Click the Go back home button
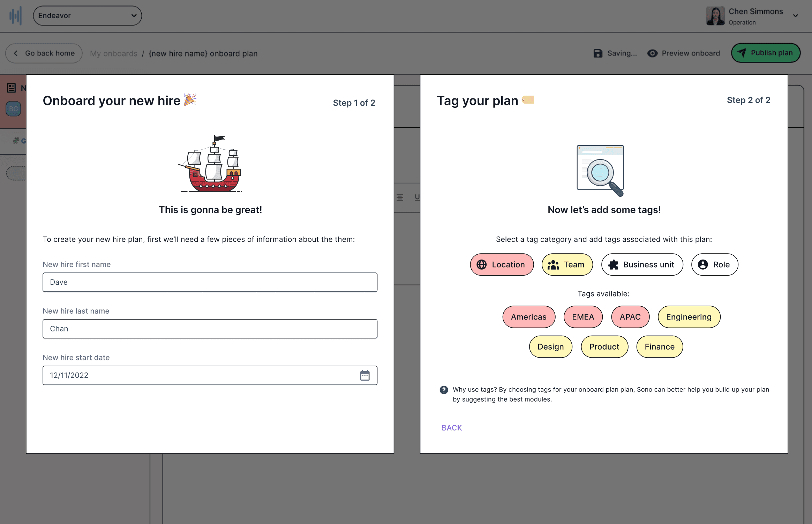Image resolution: width=812 pixels, height=524 pixels. [44, 53]
